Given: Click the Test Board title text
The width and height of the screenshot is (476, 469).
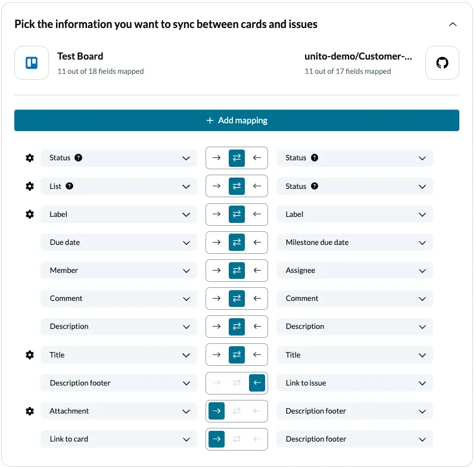Looking at the screenshot, I should pos(80,57).
